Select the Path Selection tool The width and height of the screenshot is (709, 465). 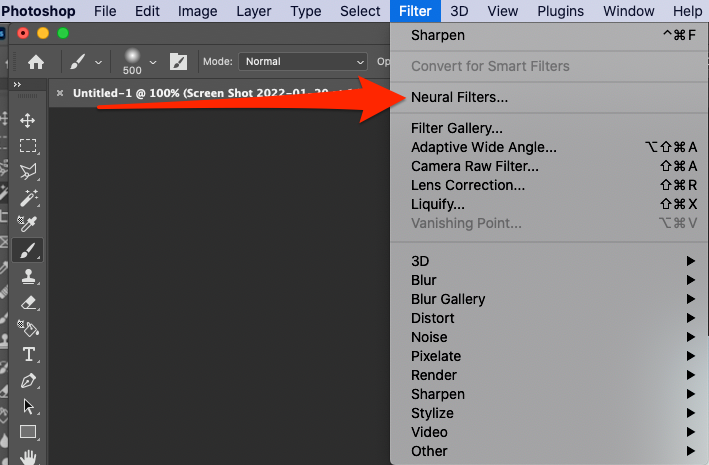[28, 406]
